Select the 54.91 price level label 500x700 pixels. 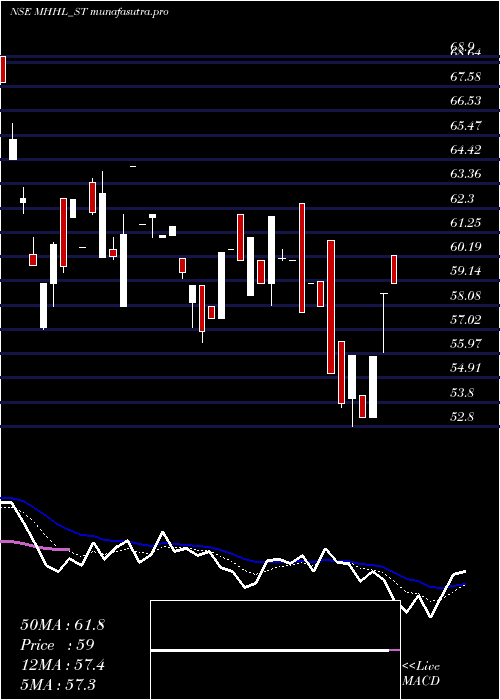pyautogui.click(x=466, y=368)
